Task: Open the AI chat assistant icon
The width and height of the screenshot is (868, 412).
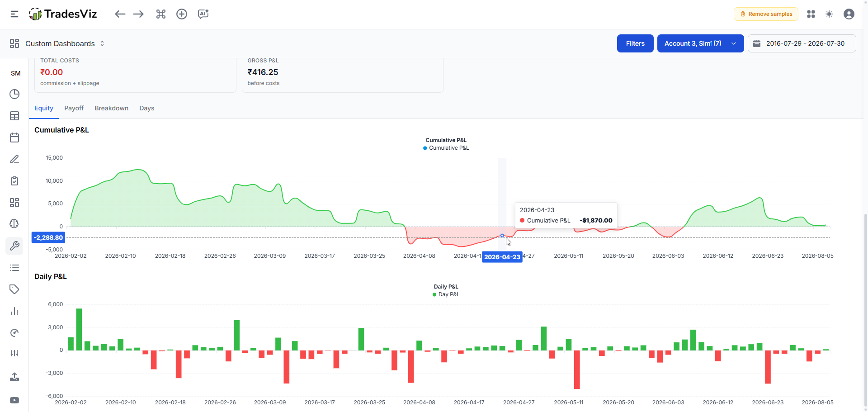Action: click(x=203, y=14)
